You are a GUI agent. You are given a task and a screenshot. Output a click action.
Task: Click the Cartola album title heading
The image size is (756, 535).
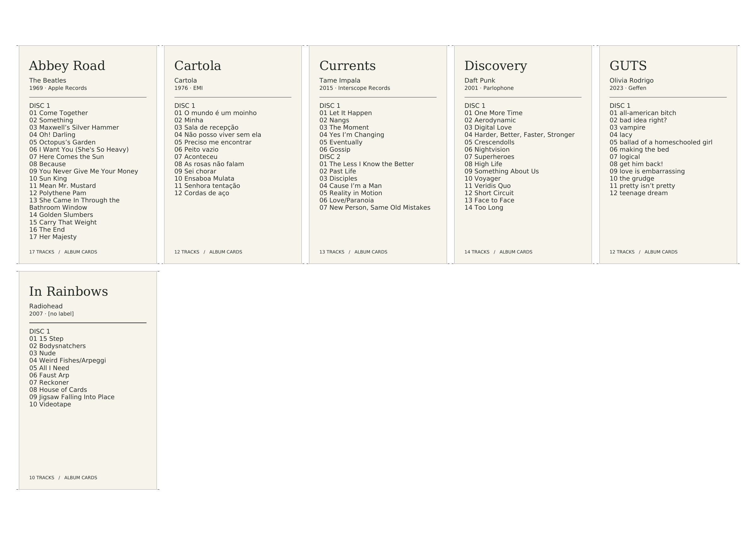click(x=198, y=66)
